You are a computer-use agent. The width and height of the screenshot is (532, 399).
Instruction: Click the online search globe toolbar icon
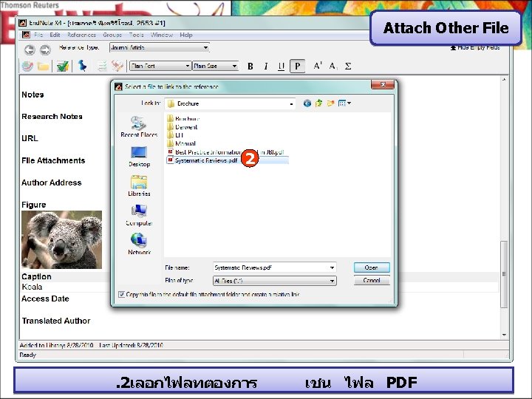(27, 66)
